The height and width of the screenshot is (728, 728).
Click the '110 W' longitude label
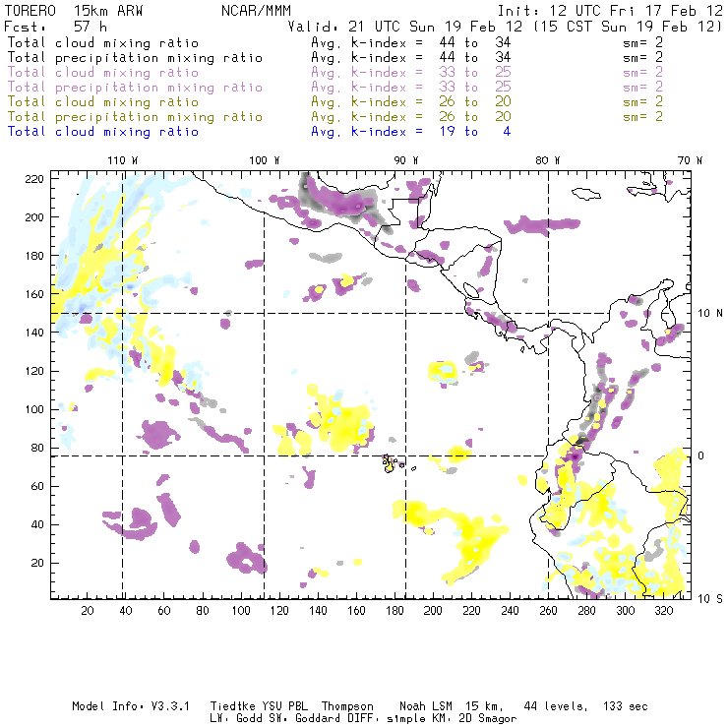coord(123,160)
